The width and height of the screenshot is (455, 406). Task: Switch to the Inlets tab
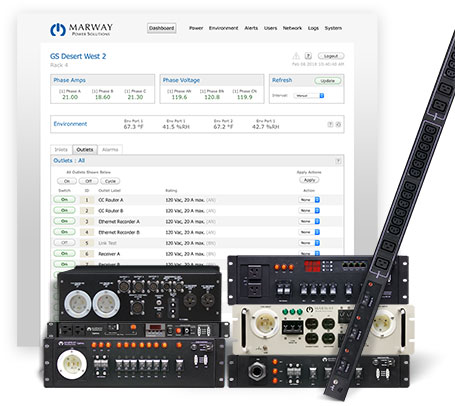tap(61, 150)
